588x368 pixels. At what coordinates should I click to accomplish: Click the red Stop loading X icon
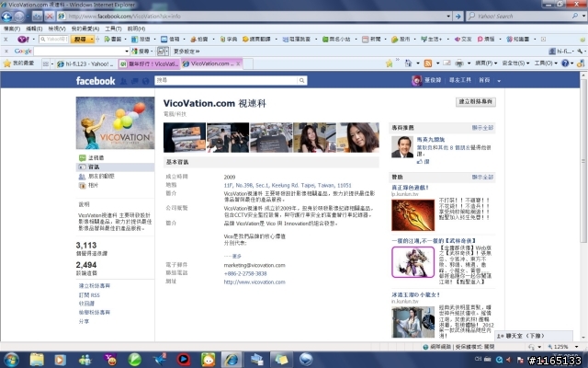click(49, 17)
